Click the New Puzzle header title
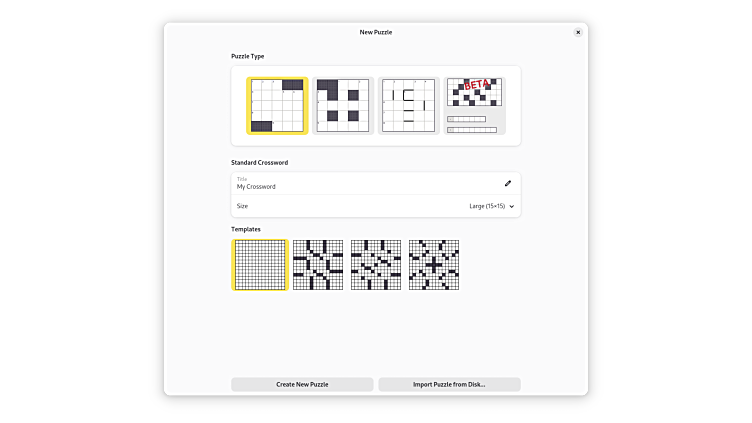Screen dimensions: 752x423 click(376, 32)
